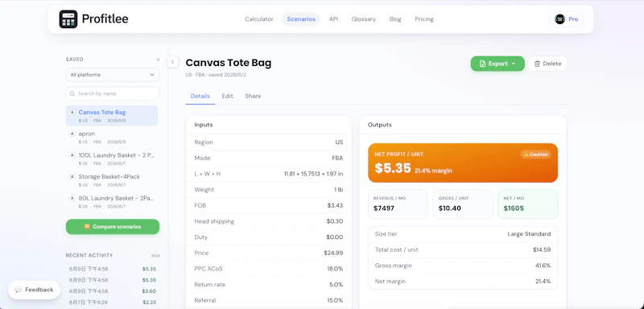
Task: Click the icon beside 80L Laundry Basket
Action: click(72, 198)
